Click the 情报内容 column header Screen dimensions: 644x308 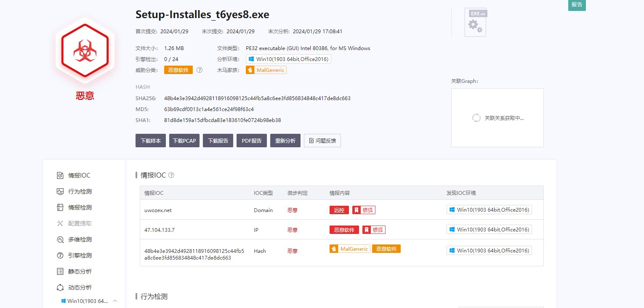click(340, 193)
